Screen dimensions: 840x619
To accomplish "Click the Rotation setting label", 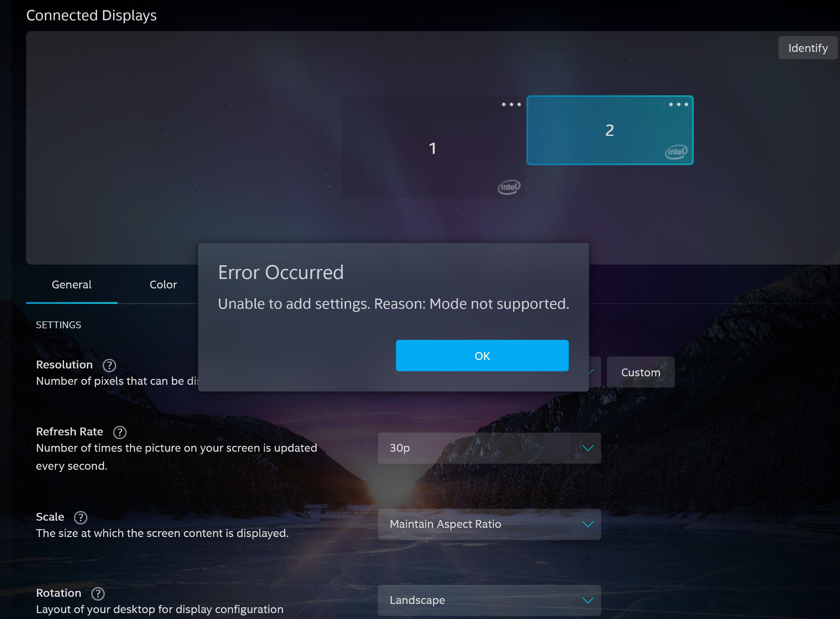I will coord(59,594).
